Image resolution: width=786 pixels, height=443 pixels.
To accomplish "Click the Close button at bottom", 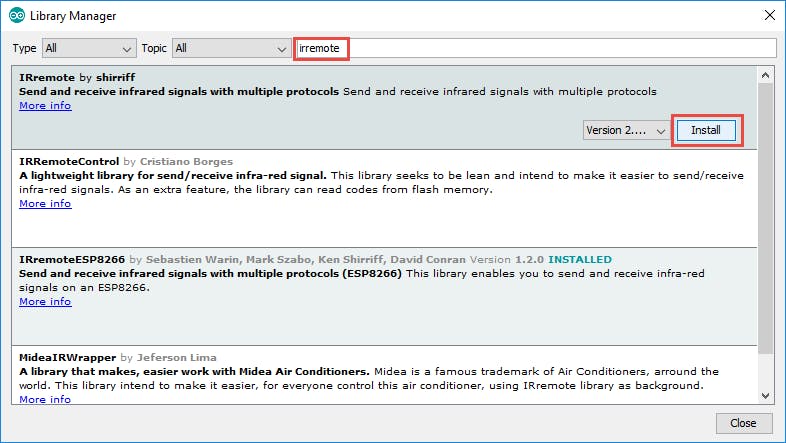I will point(743,423).
